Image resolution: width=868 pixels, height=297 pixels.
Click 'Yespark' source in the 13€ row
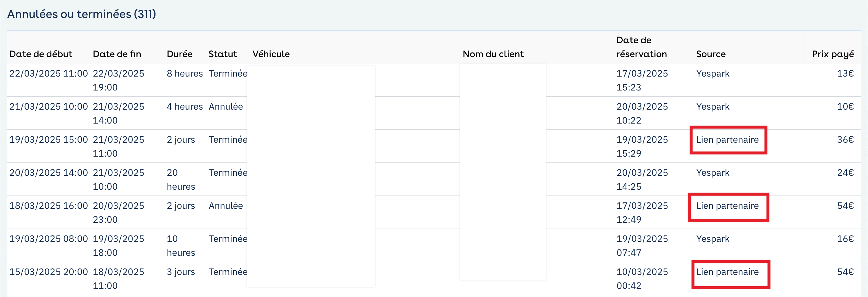click(x=713, y=73)
